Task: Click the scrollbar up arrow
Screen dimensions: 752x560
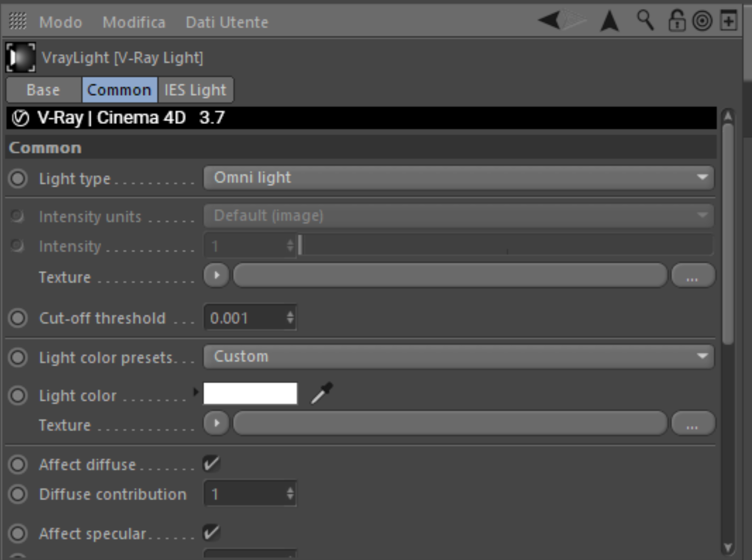Action: tap(728, 117)
